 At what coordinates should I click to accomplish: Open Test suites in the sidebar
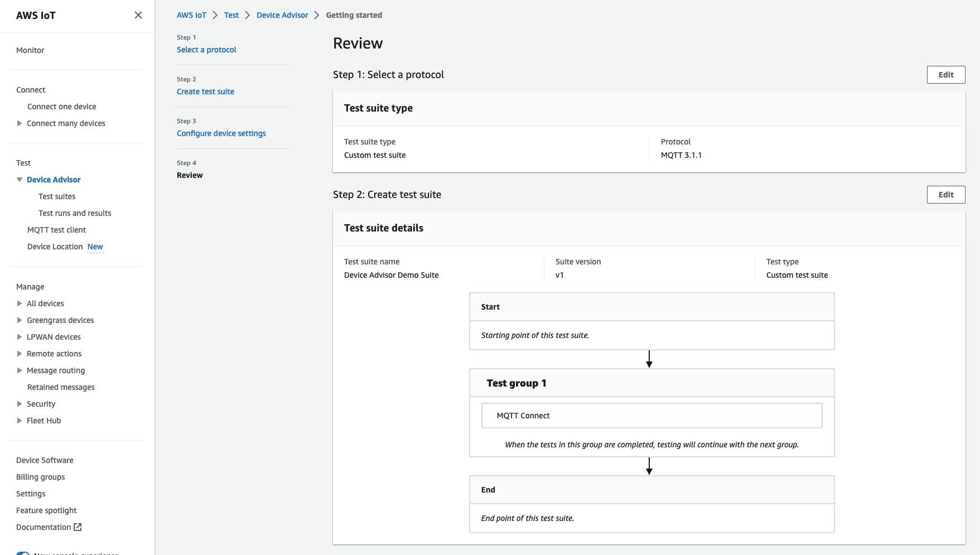[x=57, y=196]
